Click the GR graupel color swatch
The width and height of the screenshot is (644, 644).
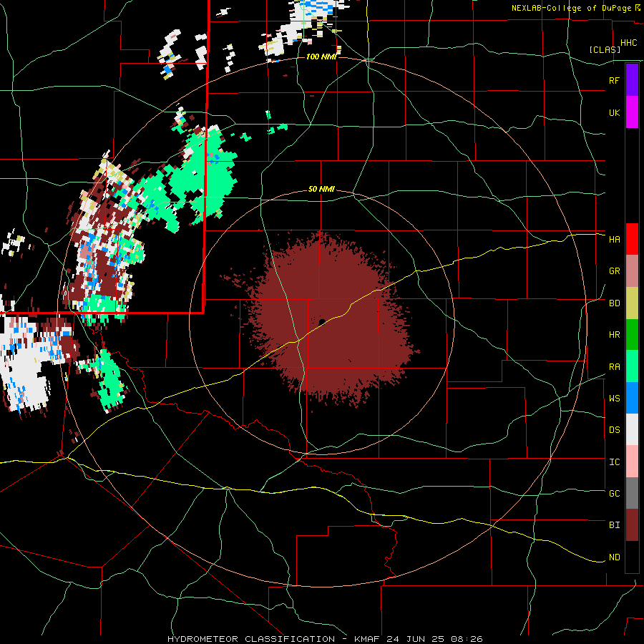(x=632, y=271)
